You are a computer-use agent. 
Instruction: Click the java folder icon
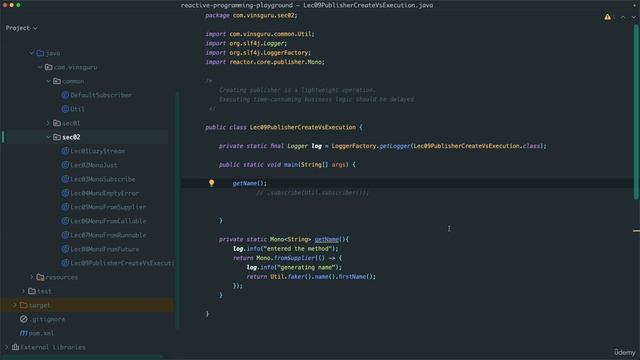tap(40, 53)
